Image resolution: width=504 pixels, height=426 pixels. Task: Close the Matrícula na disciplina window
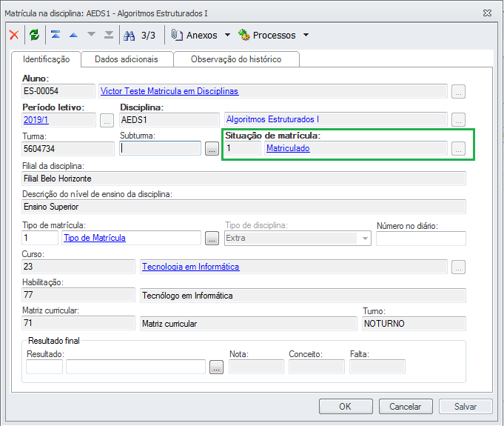click(x=487, y=13)
